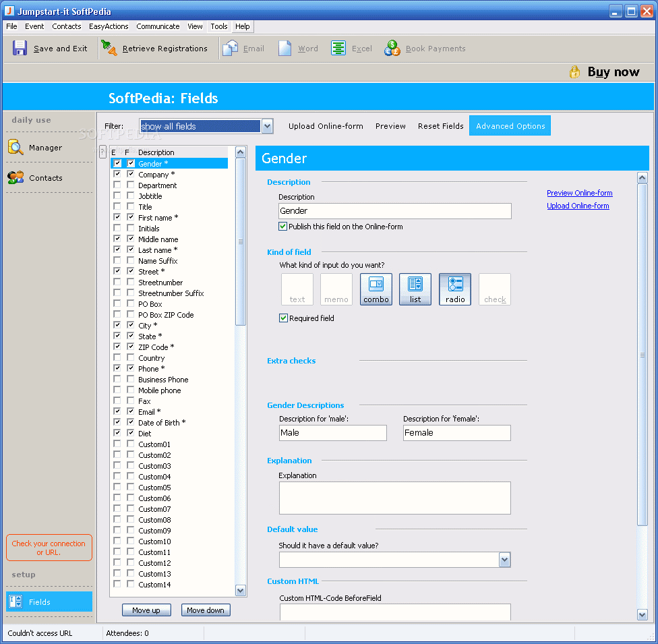Click the Explanation text area
The image size is (658, 644).
pos(395,498)
